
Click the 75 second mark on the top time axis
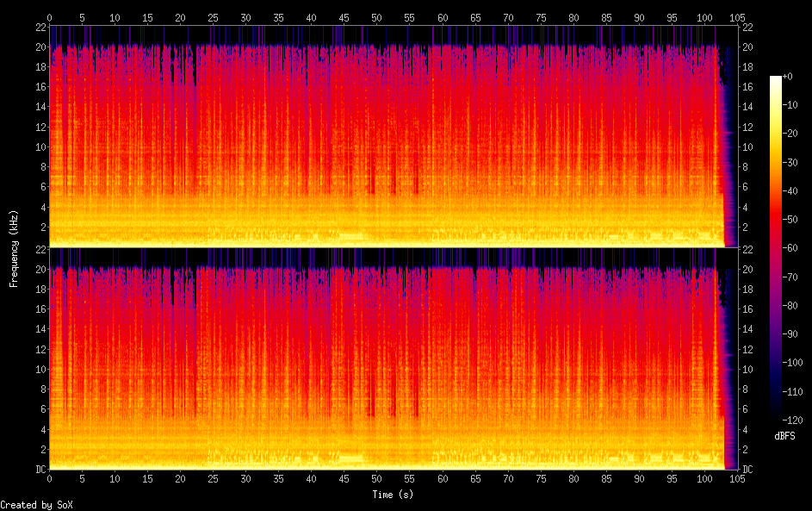click(x=541, y=17)
